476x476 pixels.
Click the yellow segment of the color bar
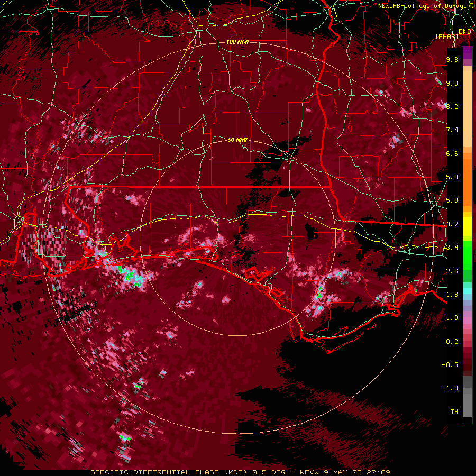pyautogui.click(x=467, y=226)
